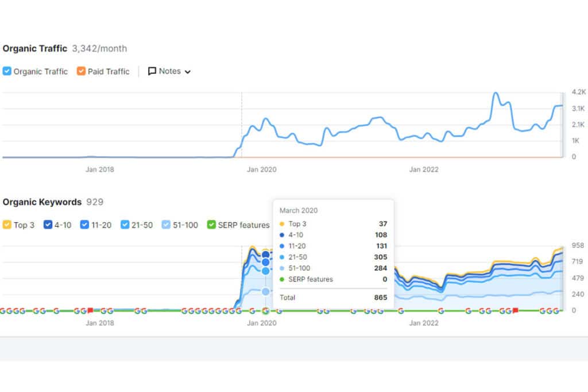Screen dimensions: 588x392
Task: Click the tooltip Top 3 value "37"
Action: 383,224
